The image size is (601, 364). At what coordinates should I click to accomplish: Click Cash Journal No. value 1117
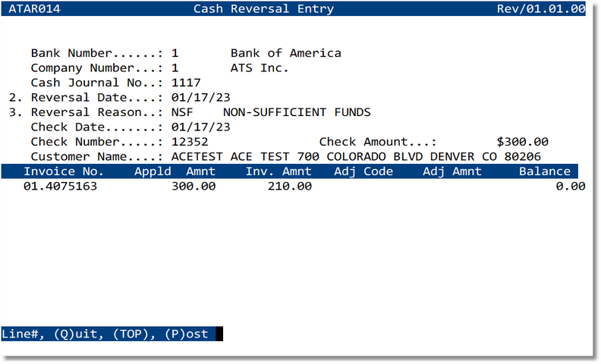click(x=186, y=83)
